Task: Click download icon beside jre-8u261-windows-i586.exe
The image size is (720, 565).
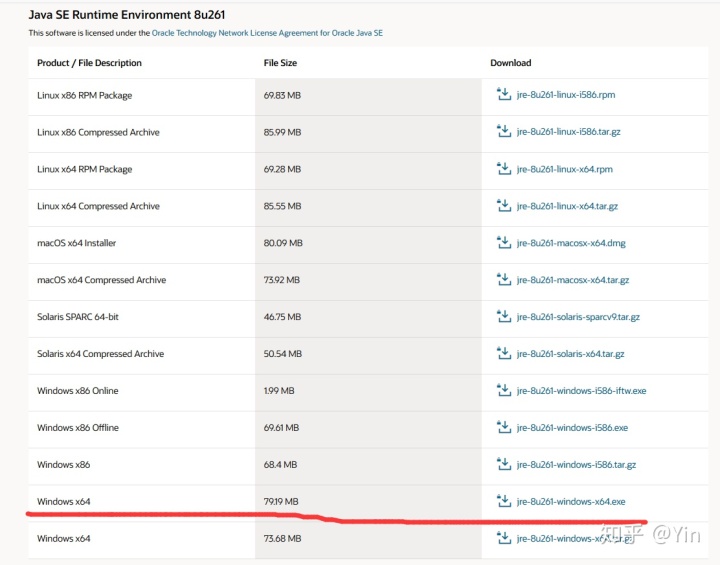Action: [504, 427]
